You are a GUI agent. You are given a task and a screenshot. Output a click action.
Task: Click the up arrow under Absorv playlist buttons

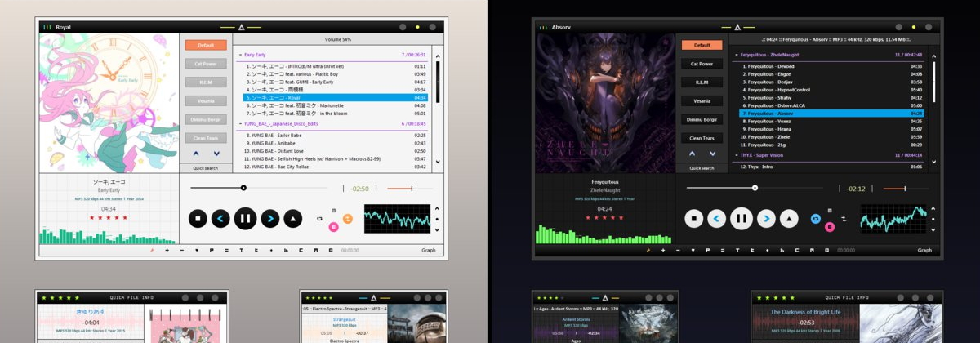coord(692,154)
